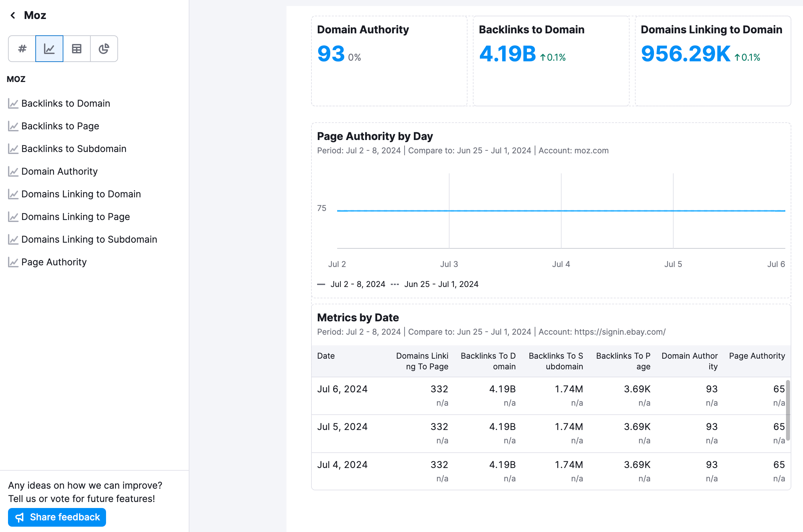The width and height of the screenshot is (803, 532).
Task: Open the Backlinks to Domain metric
Action: point(65,103)
